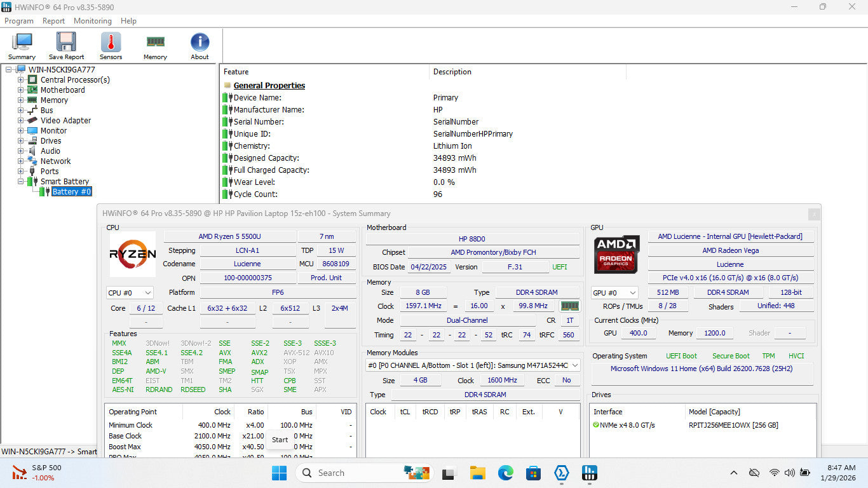
Task: Collapse the Smart Battery tree node
Action: point(21,182)
